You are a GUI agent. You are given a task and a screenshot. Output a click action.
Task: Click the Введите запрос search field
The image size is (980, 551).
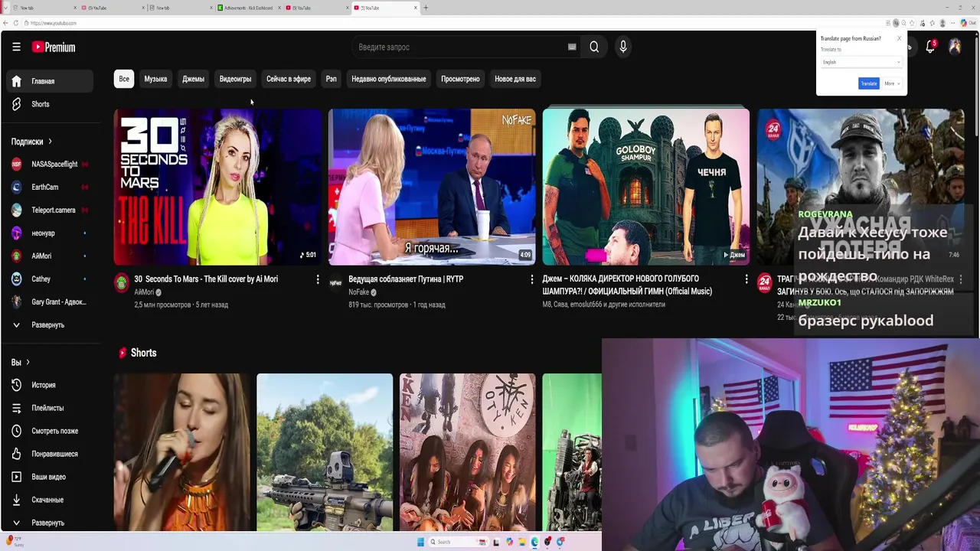coord(459,47)
